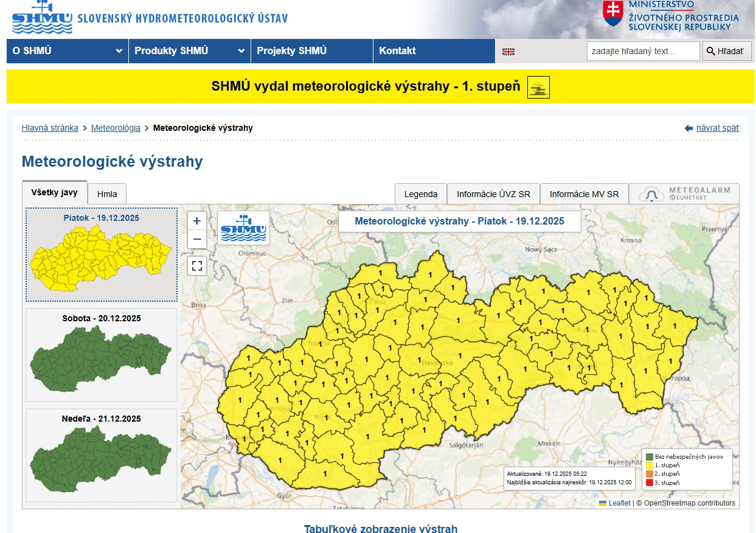Screen dimensions: 756x533
Task: Click the search text input field
Action: click(x=643, y=51)
